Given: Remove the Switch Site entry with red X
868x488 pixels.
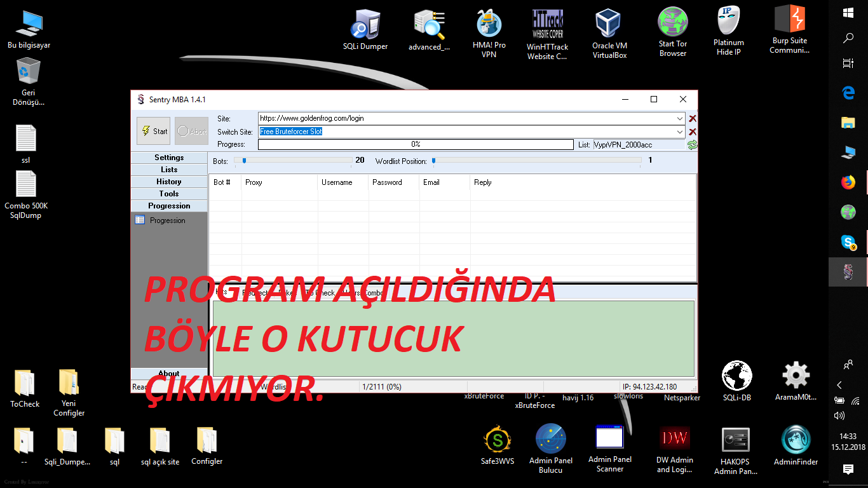Looking at the screenshot, I should pos(693,132).
